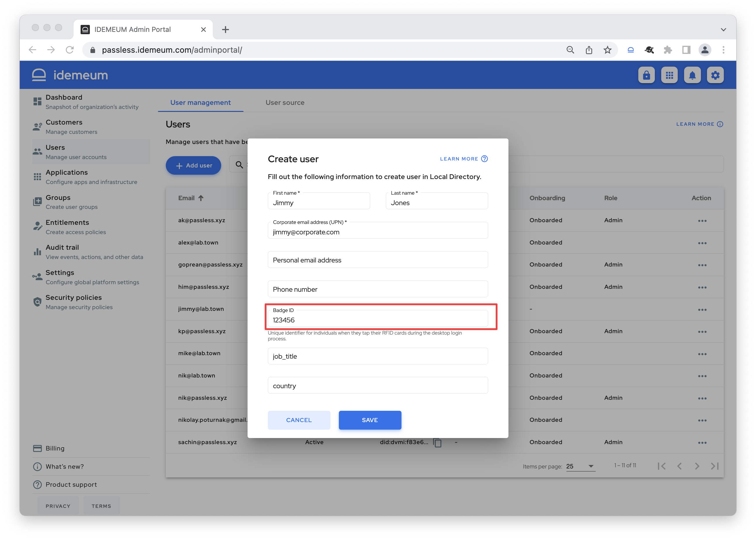Viewport: 756px width, 540px height.
Task: Open Audit trail section
Action: pyautogui.click(x=91, y=252)
